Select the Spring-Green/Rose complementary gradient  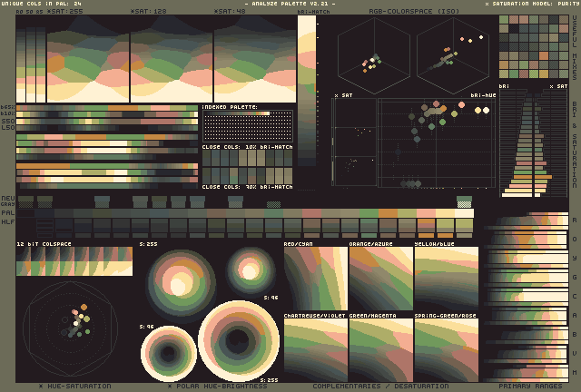point(446,349)
